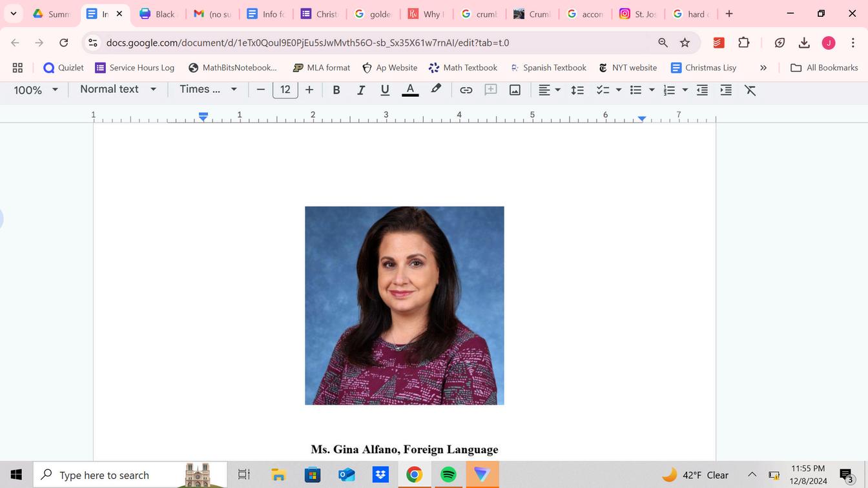Increase the paragraph indent
This screenshot has width=868, height=488.
click(726, 90)
